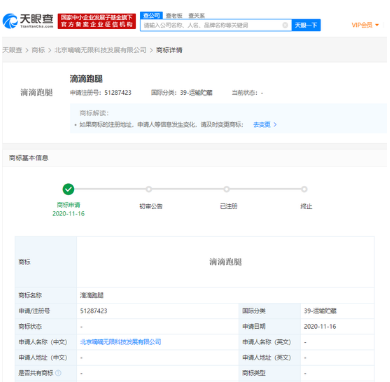Click the 2020-11-16 date under 商标申请
The image size is (390, 382).
[68, 214]
